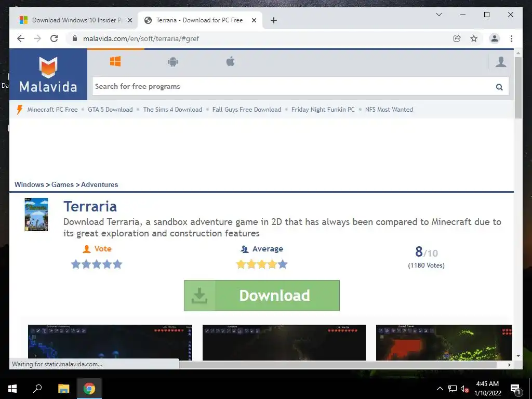The height and width of the screenshot is (399, 532).
Task: Open the notification center icon
Action: 515,389
